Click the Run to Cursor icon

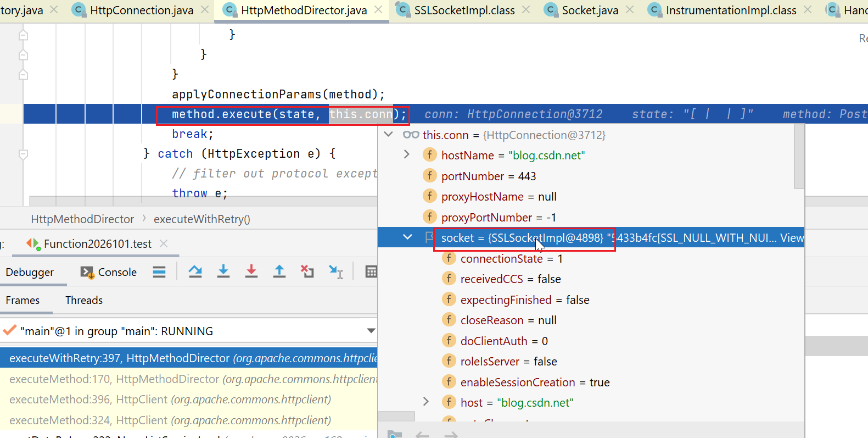(x=335, y=271)
